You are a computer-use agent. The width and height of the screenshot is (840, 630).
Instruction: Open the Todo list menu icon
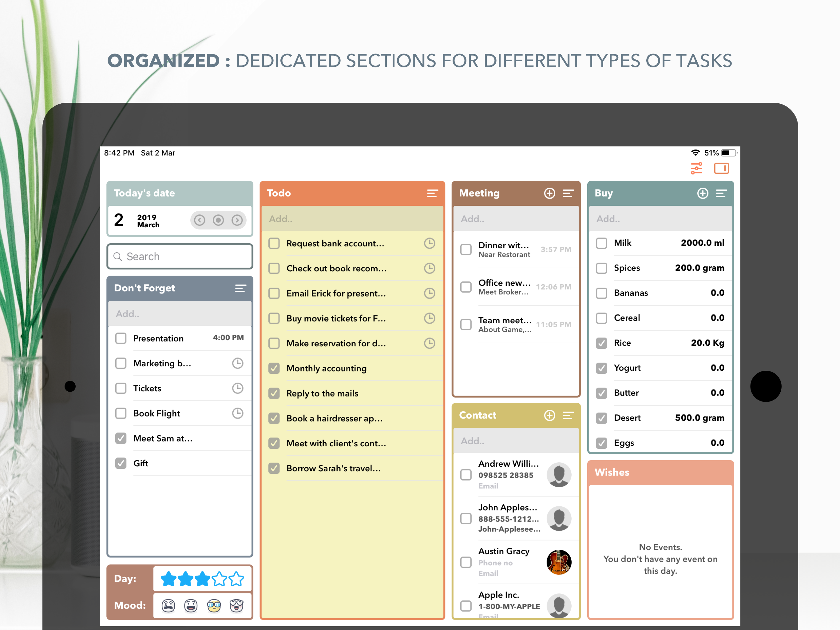[x=432, y=193]
